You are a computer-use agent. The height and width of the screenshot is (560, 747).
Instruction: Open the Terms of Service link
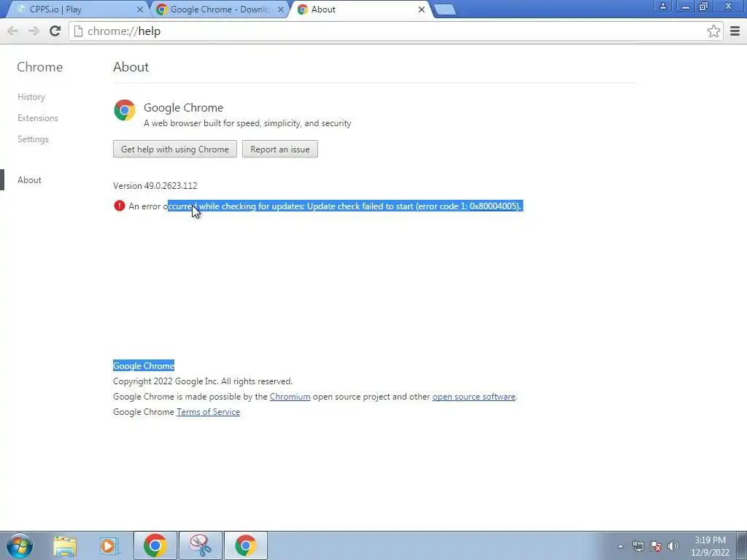pos(208,412)
